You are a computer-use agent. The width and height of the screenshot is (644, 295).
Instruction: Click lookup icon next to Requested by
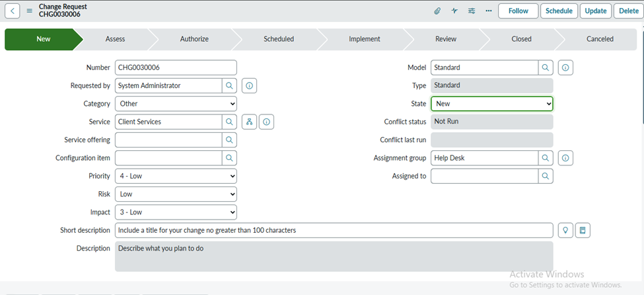click(x=229, y=85)
